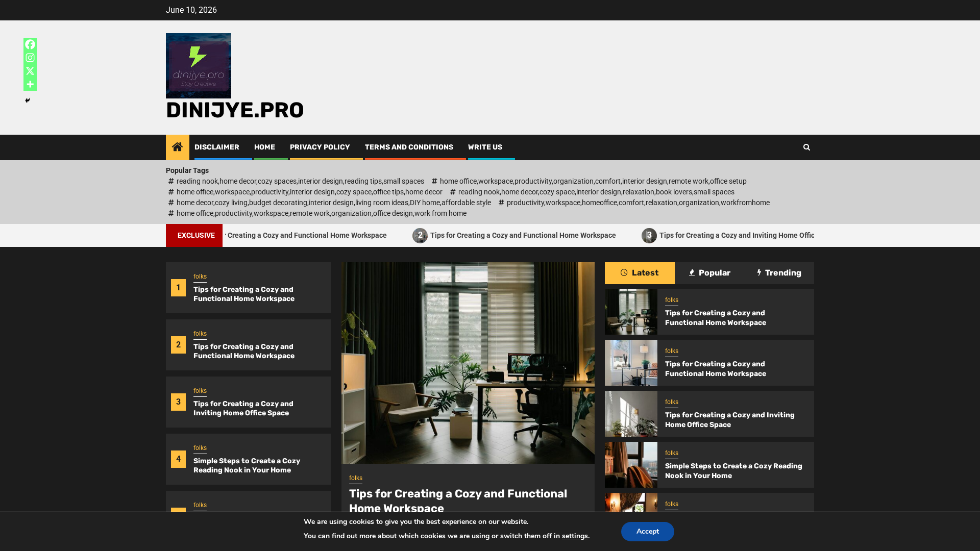Image resolution: width=980 pixels, height=551 pixels.
Task: Open the Write Us page
Action: (485, 147)
